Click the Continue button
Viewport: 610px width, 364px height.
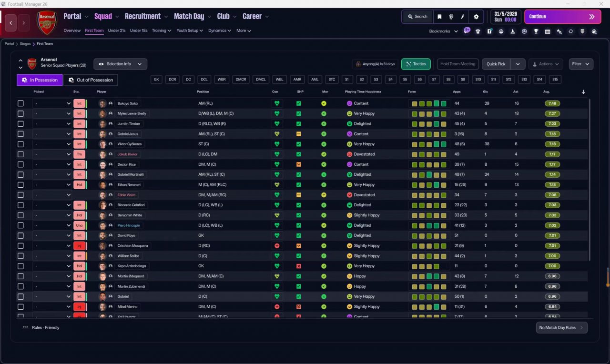pos(563,17)
